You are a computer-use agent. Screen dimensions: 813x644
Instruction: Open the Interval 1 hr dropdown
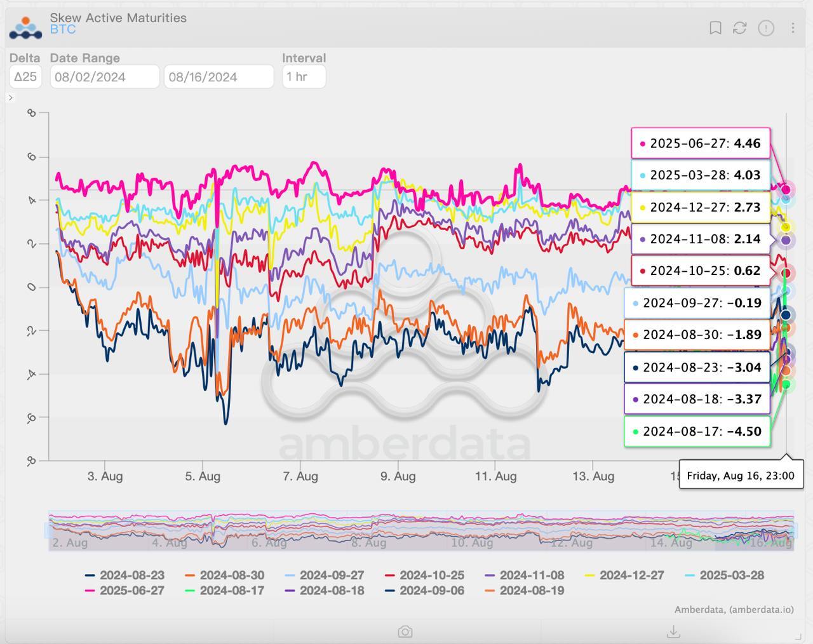(x=304, y=77)
